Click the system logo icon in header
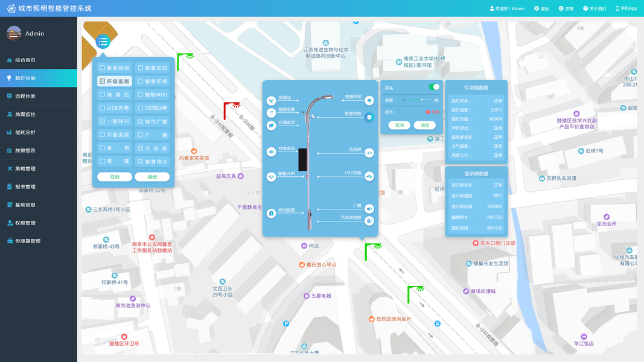The width and height of the screenshot is (644, 362). point(11,8)
